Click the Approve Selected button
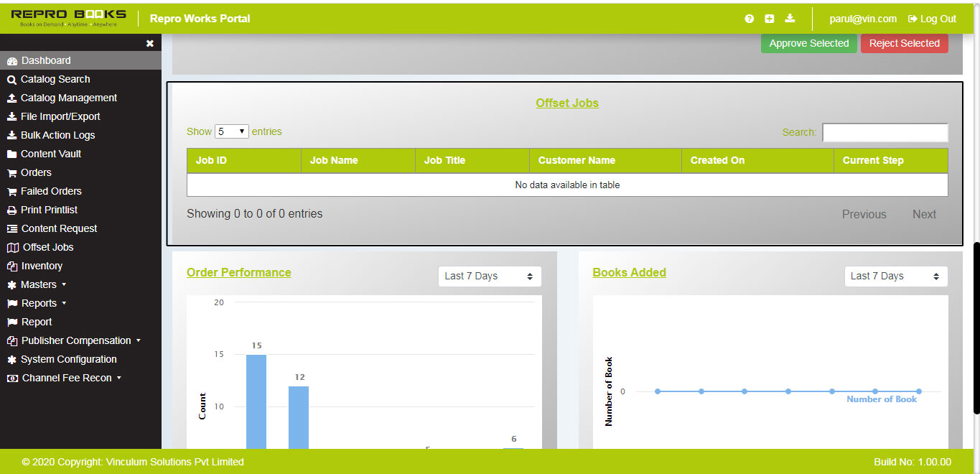The image size is (980, 474). click(808, 43)
